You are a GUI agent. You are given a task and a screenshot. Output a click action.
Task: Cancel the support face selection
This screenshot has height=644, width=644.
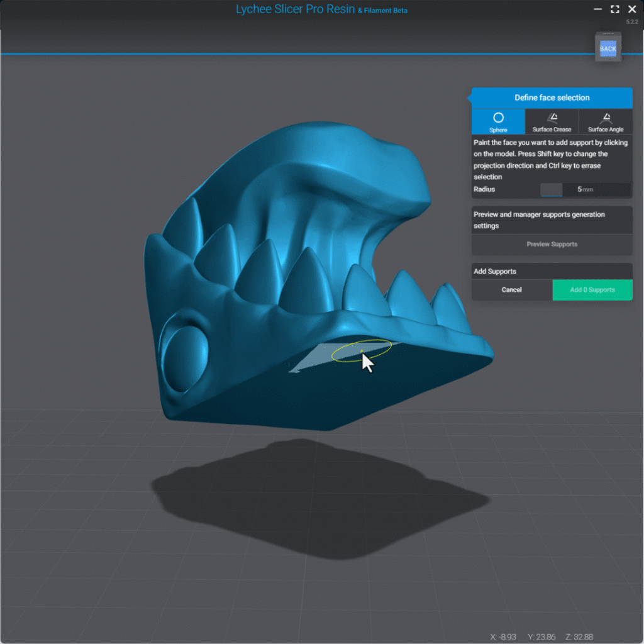click(x=511, y=290)
